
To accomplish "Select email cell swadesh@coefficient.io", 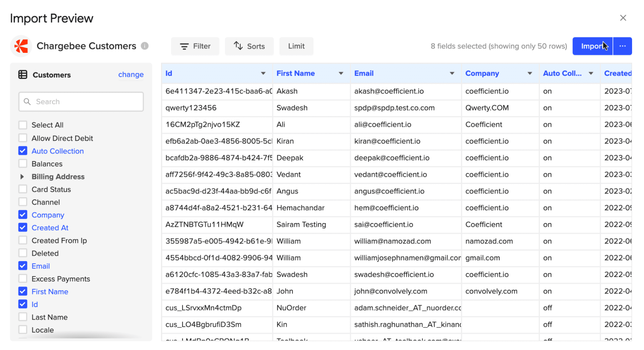I will tap(406, 275).
